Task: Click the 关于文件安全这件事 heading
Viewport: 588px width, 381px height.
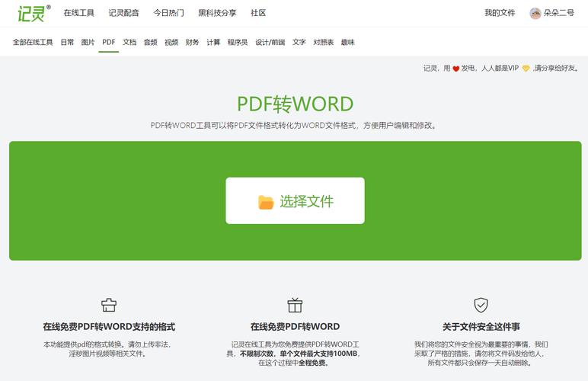Action: point(481,327)
